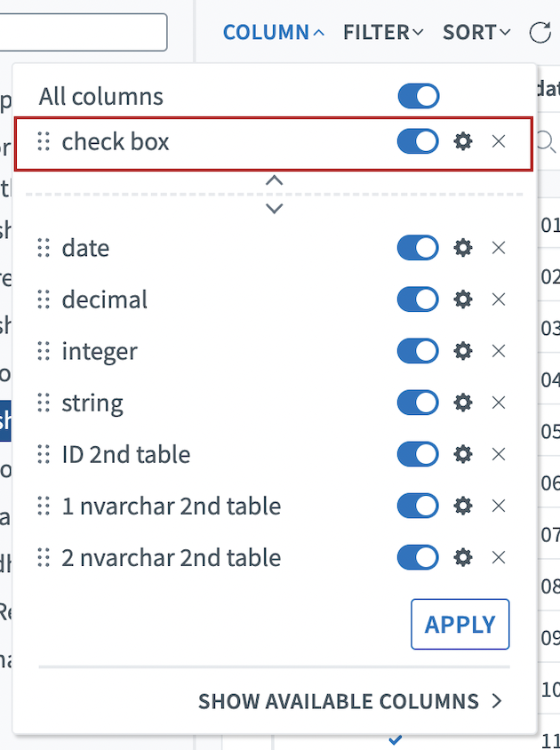Open the SORT dropdown
This screenshot has height=750, width=560.
pyautogui.click(x=477, y=33)
